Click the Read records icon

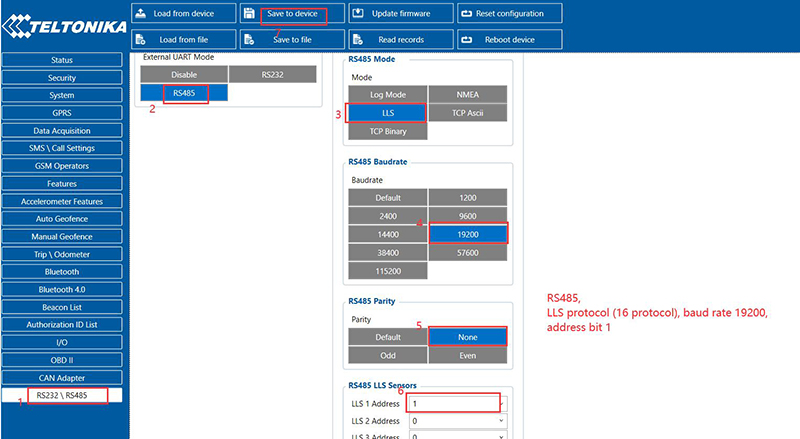coord(358,40)
